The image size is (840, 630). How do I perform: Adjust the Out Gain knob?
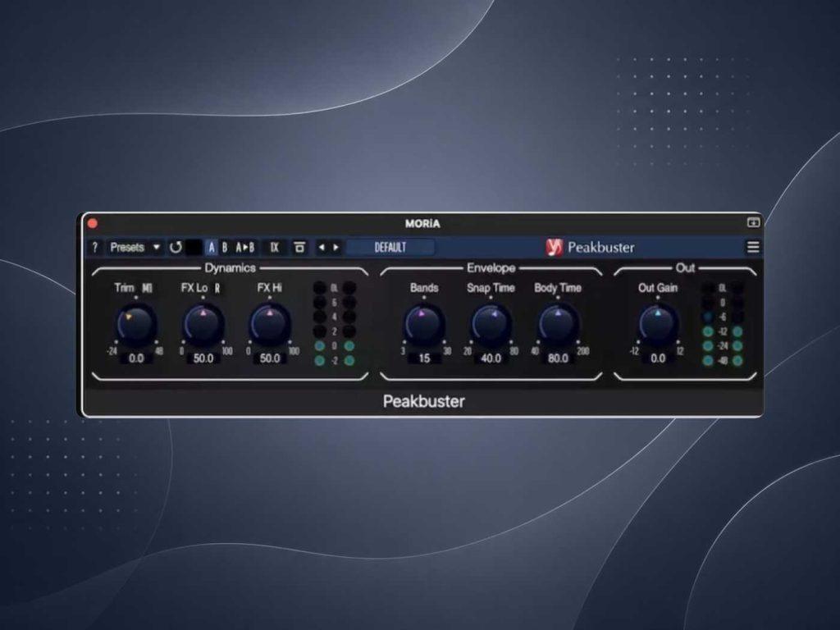[x=658, y=324]
